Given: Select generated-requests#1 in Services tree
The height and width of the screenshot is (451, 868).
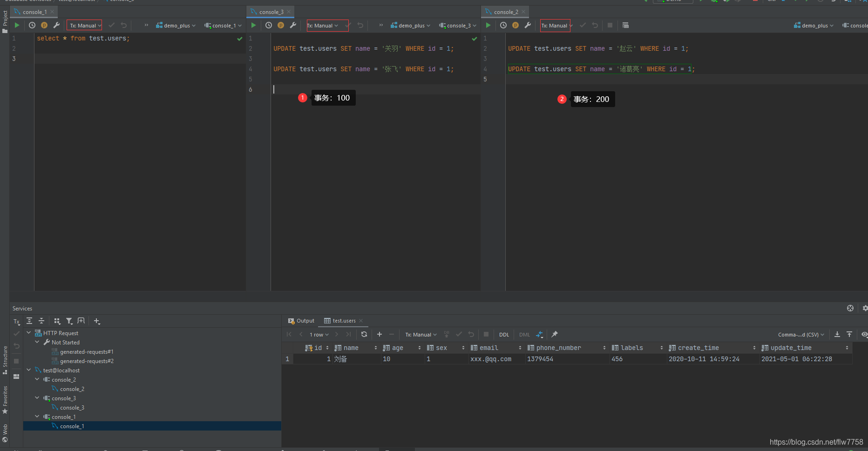Looking at the screenshot, I should pos(87,352).
